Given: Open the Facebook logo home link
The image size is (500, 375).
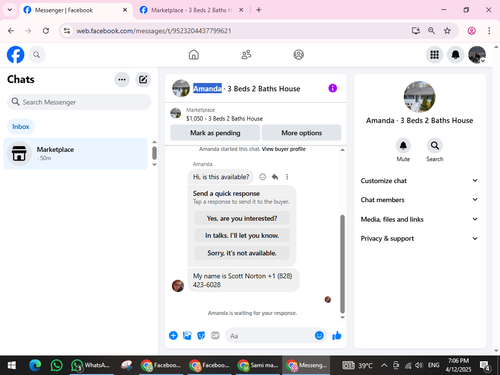Looking at the screenshot, I should [16, 55].
